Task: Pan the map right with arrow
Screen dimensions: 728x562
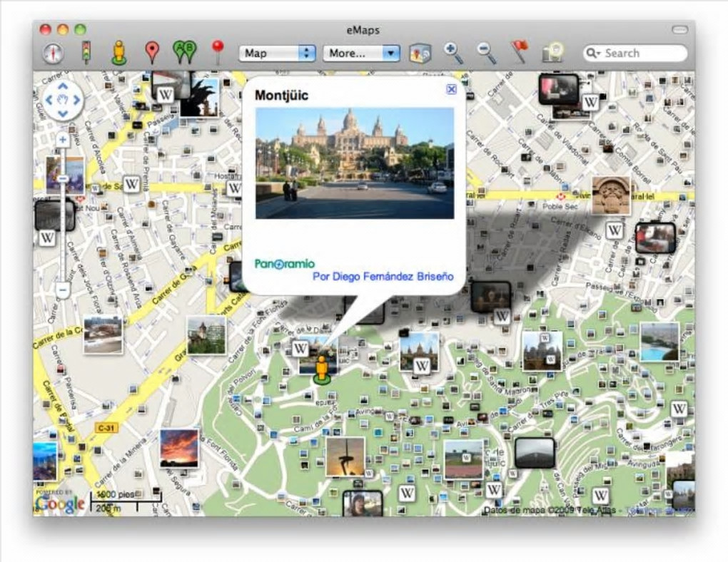Action: [77, 100]
